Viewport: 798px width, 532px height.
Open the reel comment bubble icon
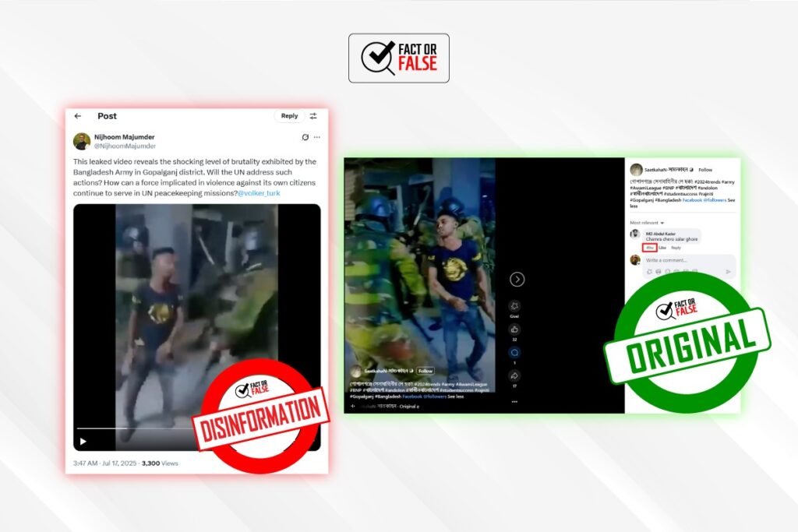[514, 352]
